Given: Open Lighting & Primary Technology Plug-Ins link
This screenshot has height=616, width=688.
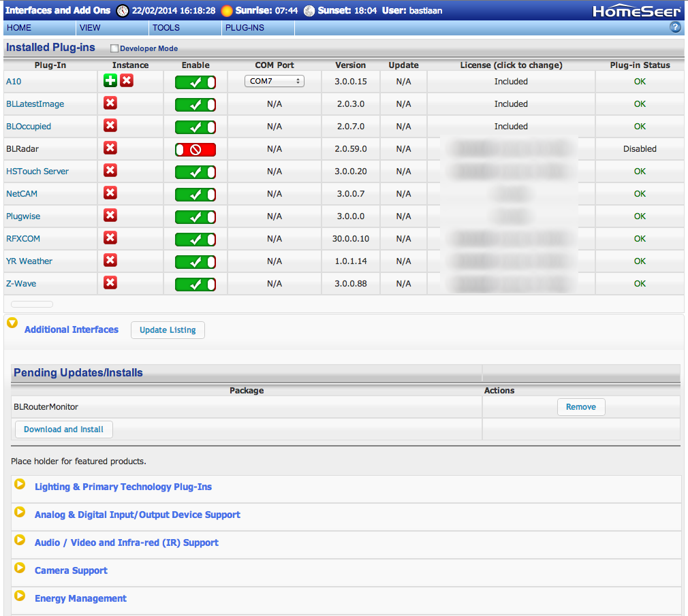Looking at the screenshot, I should (123, 487).
